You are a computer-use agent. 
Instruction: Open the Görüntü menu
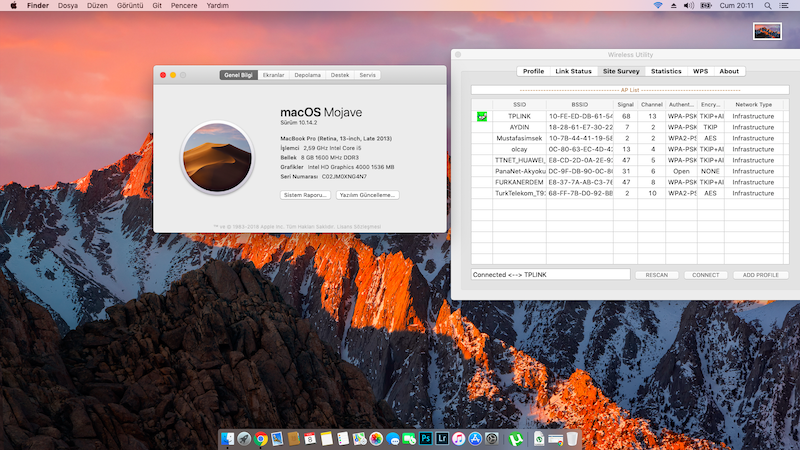pyautogui.click(x=130, y=6)
